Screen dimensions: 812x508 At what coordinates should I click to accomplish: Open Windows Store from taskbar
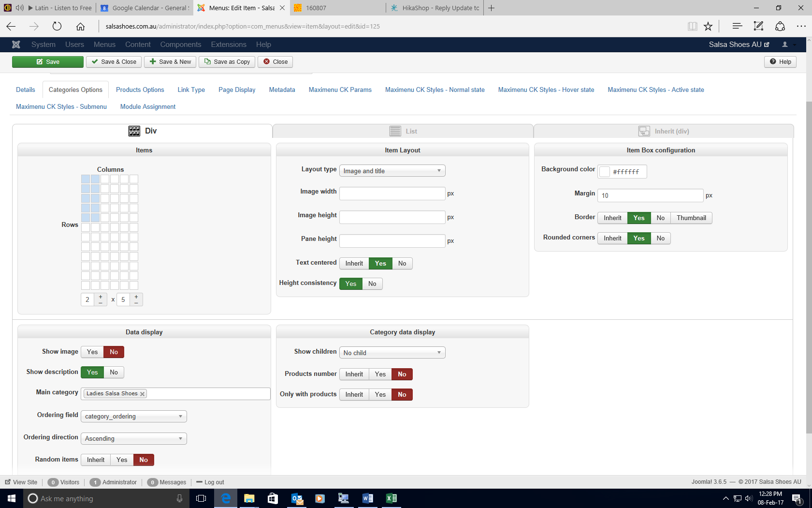[x=273, y=498]
